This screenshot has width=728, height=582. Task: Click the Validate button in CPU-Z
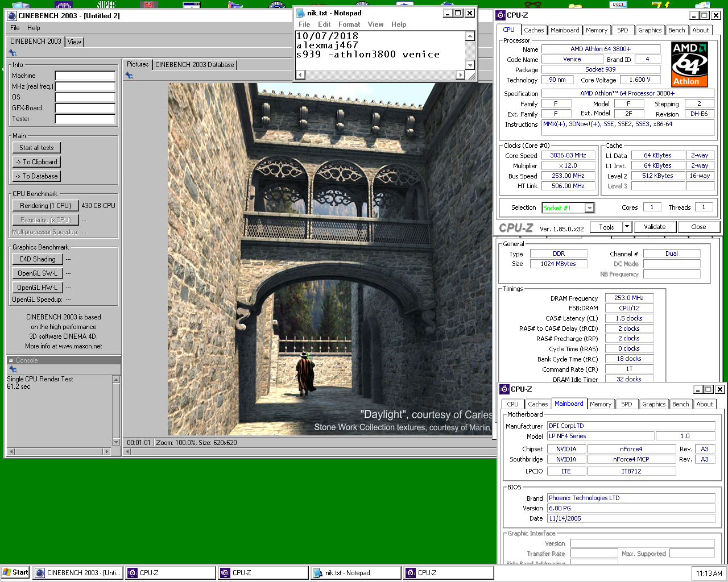click(655, 227)
